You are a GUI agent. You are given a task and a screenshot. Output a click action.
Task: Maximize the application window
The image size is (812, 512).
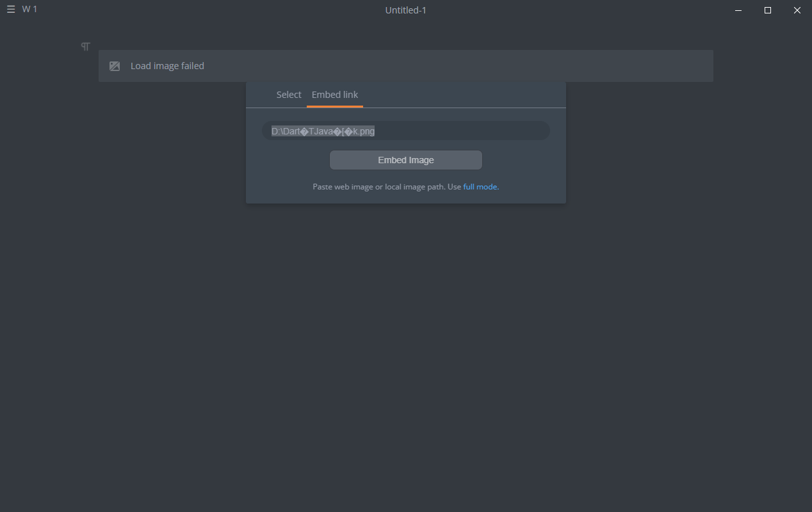click(768, 10)
